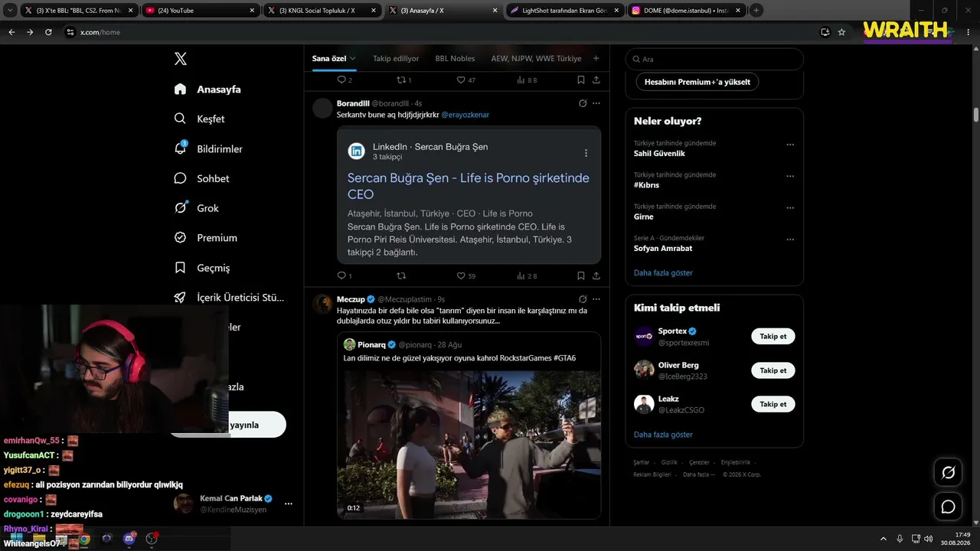Image resolution: width=980 pixels, height=551 pixels.
Task: Open the @erayozkenar mention link
Action: [x=465, y=115]
